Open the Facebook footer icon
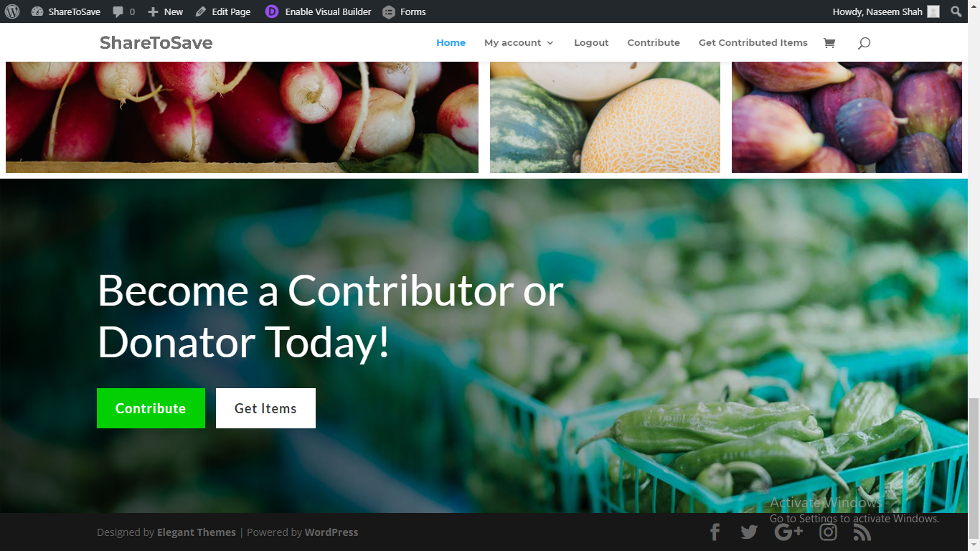This screenshot has width=980, height=551. [715, 532]
